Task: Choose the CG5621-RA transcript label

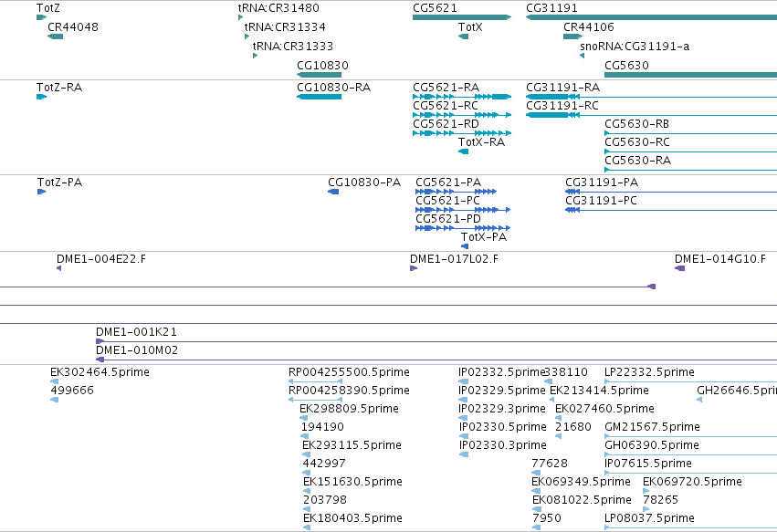Action: click(x=446, y=88)
